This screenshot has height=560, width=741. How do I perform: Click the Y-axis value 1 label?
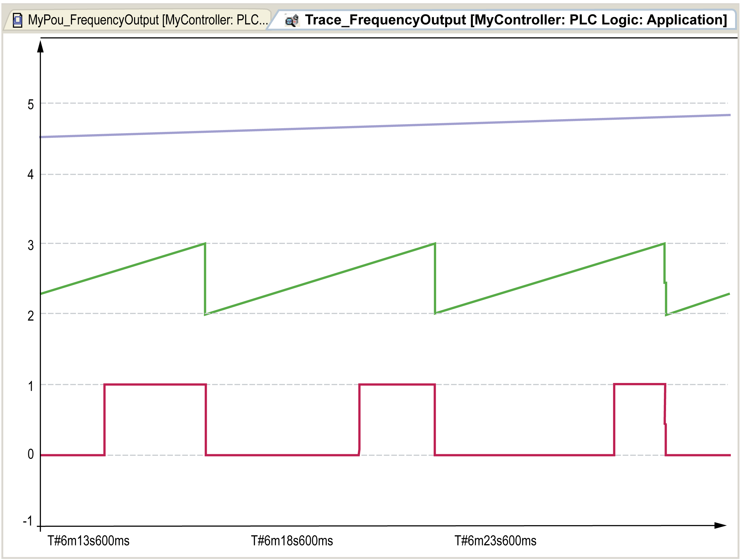tap(30, 386)
